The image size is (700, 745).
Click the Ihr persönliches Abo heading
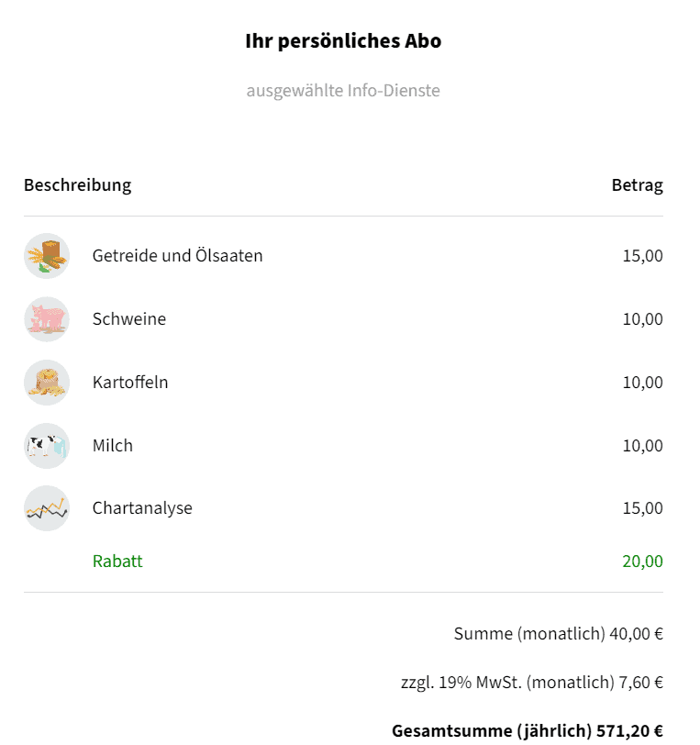click(x=343, y=41)
